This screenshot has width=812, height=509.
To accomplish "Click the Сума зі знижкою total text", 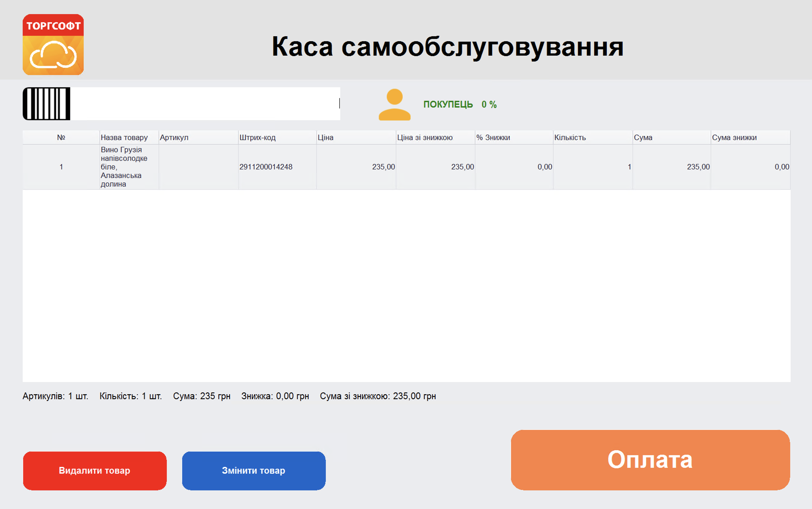I will (x=377, y=396).
